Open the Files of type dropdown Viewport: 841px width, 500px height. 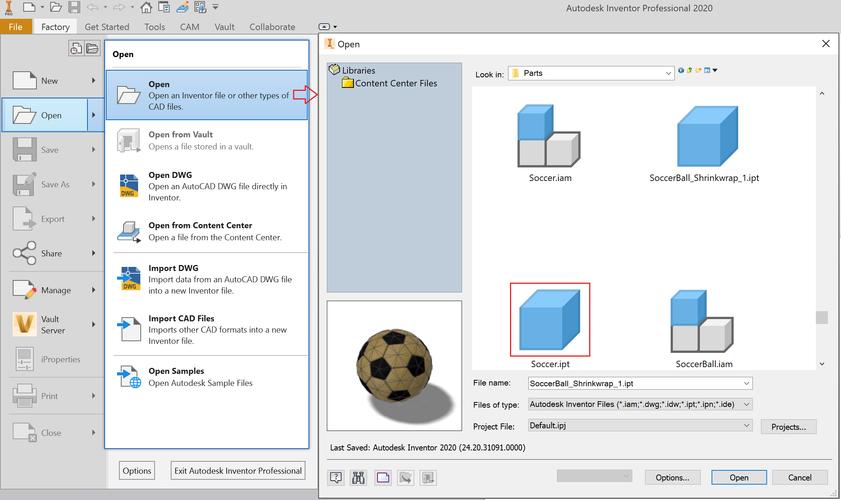click(x=746, y=404)
